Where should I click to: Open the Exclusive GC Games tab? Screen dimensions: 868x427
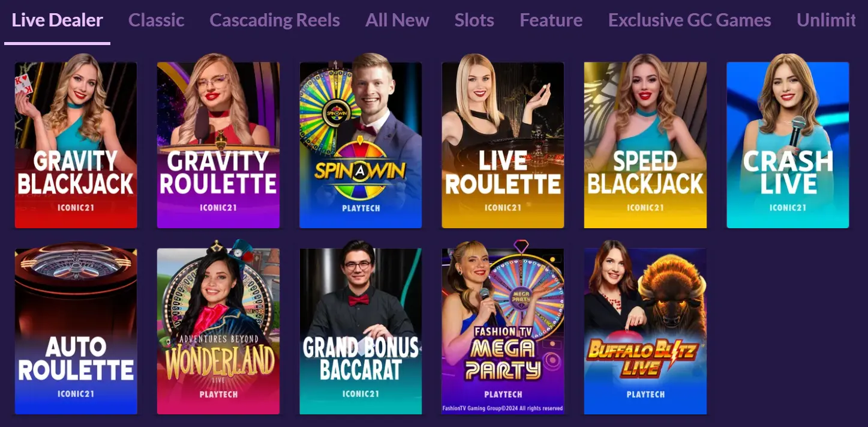pos(690,20)
